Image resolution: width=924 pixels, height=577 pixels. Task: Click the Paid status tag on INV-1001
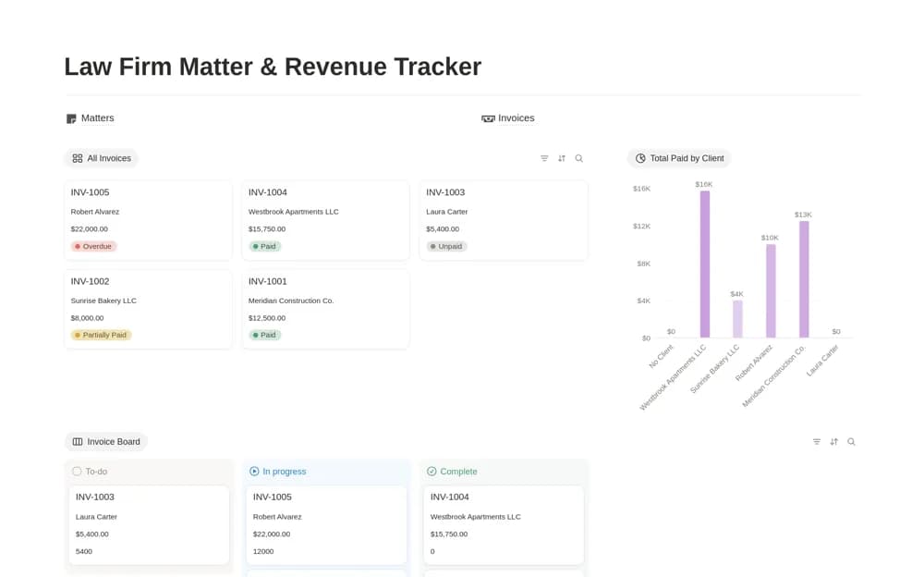coord(264,335)
